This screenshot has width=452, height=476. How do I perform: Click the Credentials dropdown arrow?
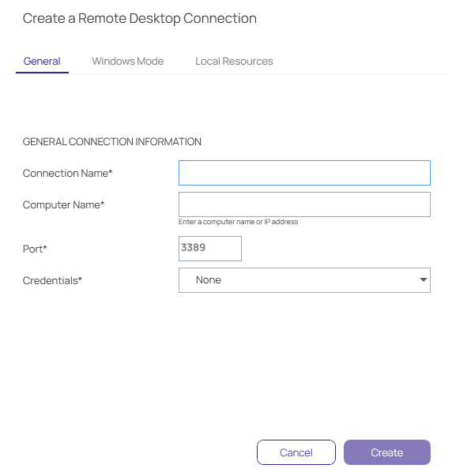click(x=423, y=280)
